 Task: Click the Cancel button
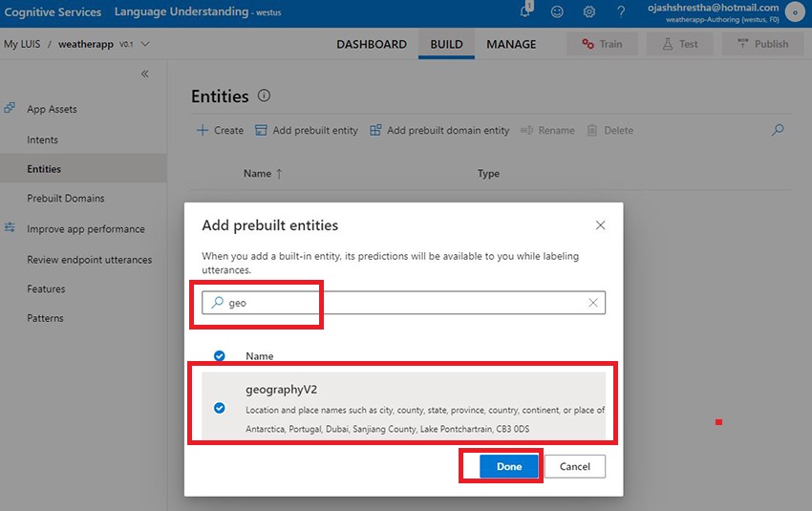coord(575,466)
